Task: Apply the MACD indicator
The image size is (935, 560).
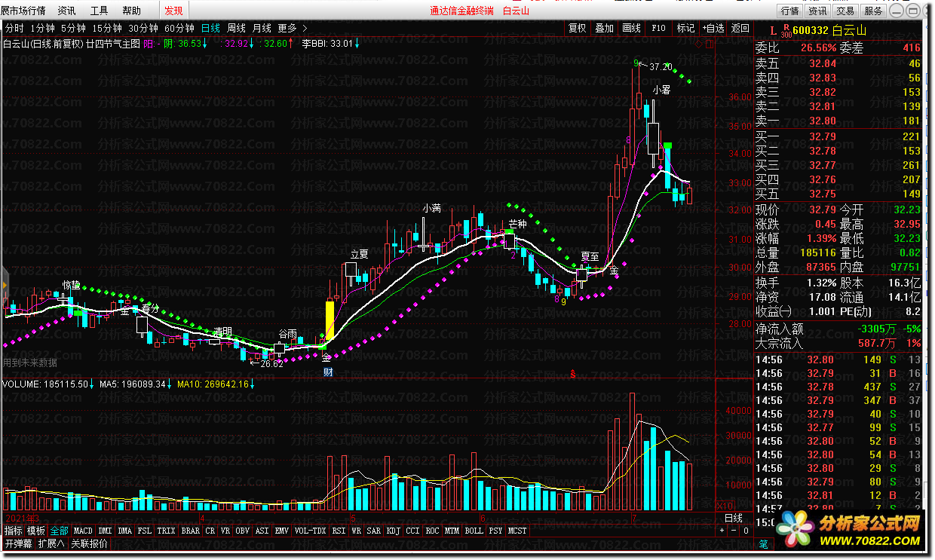Action: 83,531
